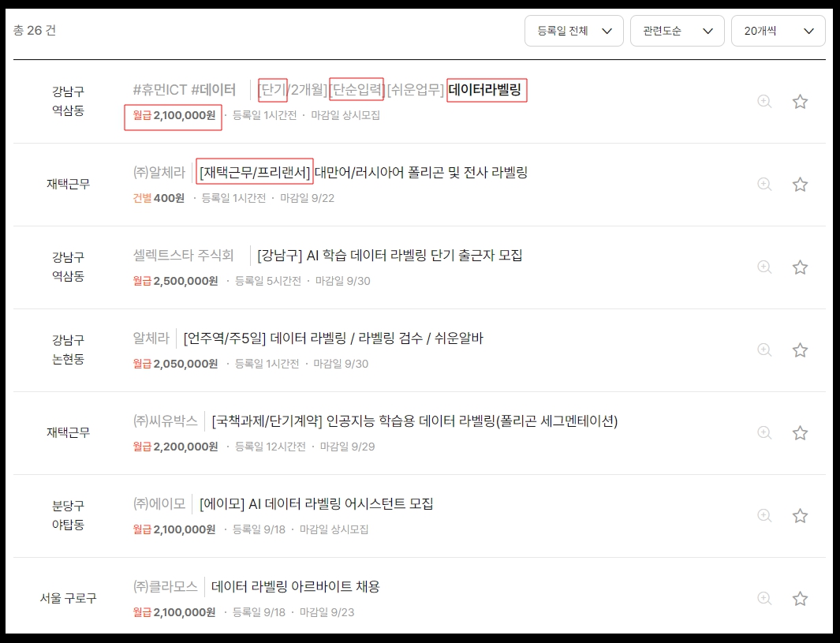Click the 서울 구로구 location text
This screenshot has height=643, width=840.
[x=68, y=598]
